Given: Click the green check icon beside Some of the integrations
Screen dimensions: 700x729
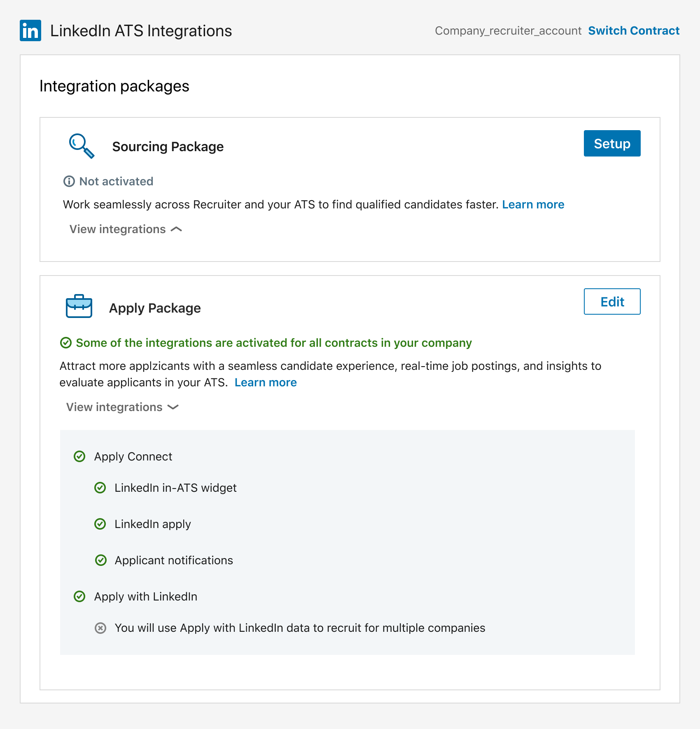Looking at the screenshot, I should pyautogui.click(x=66, y=343).
